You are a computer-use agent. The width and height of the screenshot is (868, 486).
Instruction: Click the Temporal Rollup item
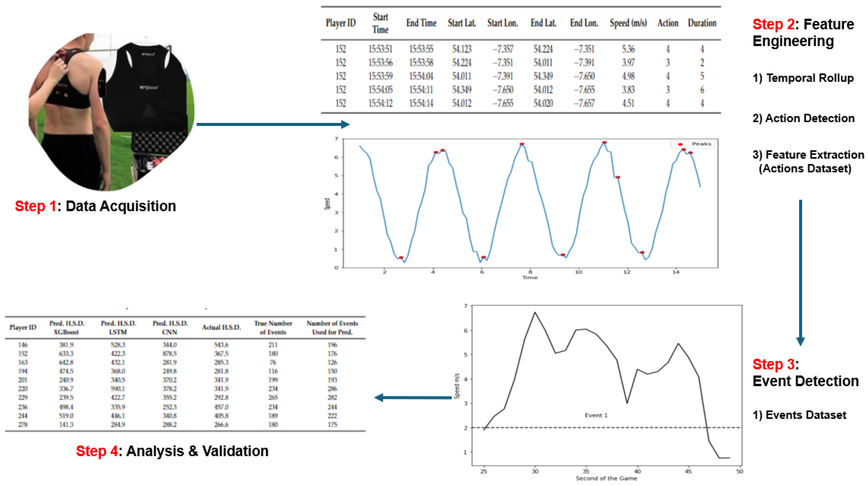[x=803, y=78]
